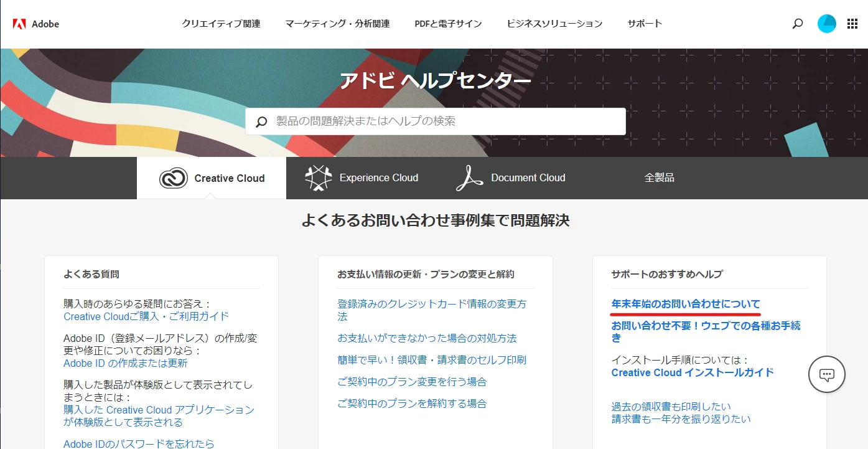Screen dimensions: 868x449
Task: Open the apps grid launcher icon
Action: [x=852, y=24]
